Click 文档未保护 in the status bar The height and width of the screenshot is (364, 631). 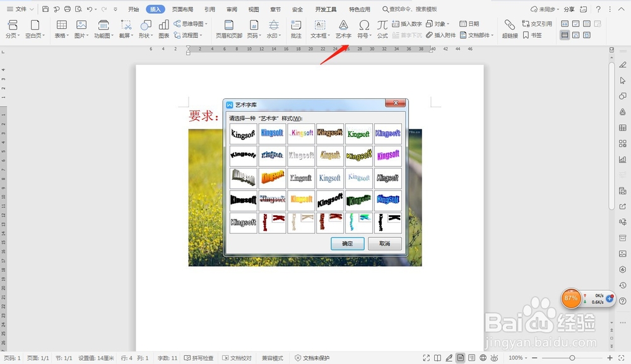click(312, 358)
